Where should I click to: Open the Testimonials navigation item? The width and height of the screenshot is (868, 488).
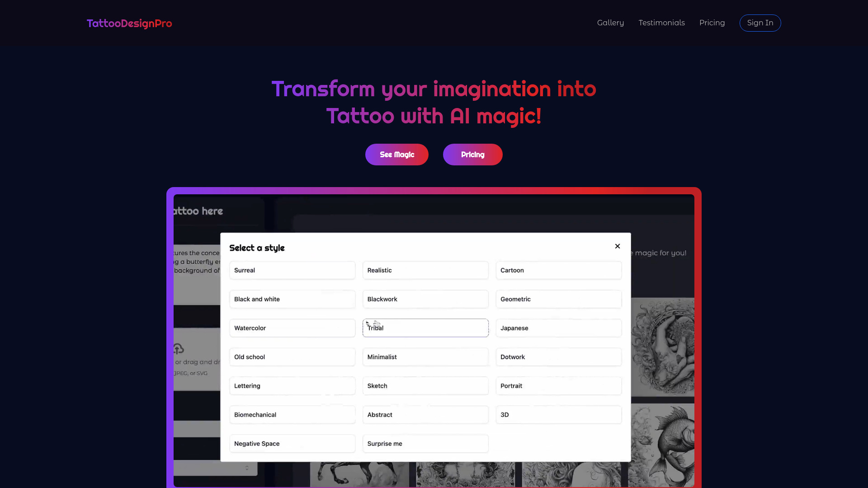tap(661, 23)
